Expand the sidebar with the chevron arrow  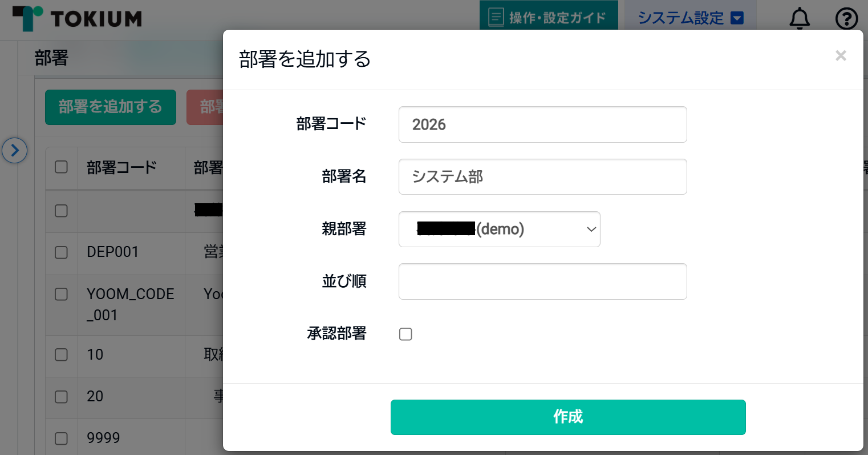pos(15,151)
